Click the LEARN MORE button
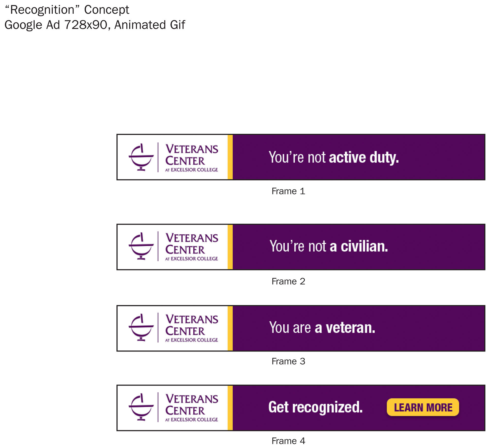488x448 pixels. [423, 407]
